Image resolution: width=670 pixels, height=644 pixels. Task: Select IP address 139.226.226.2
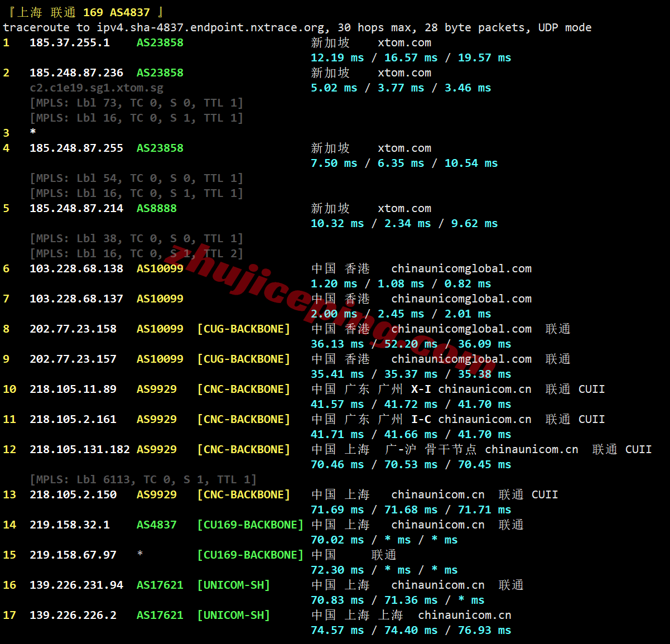(x=73, y=615)
